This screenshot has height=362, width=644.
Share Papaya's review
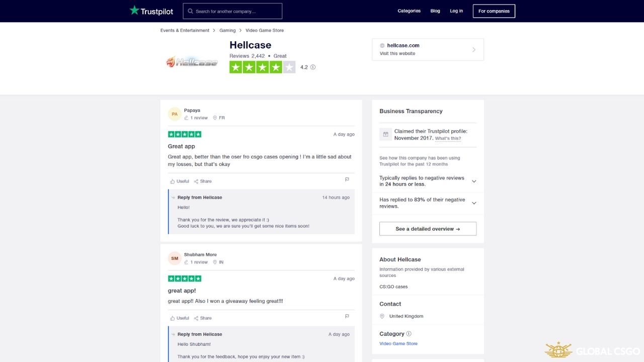[x=203, y=182]
